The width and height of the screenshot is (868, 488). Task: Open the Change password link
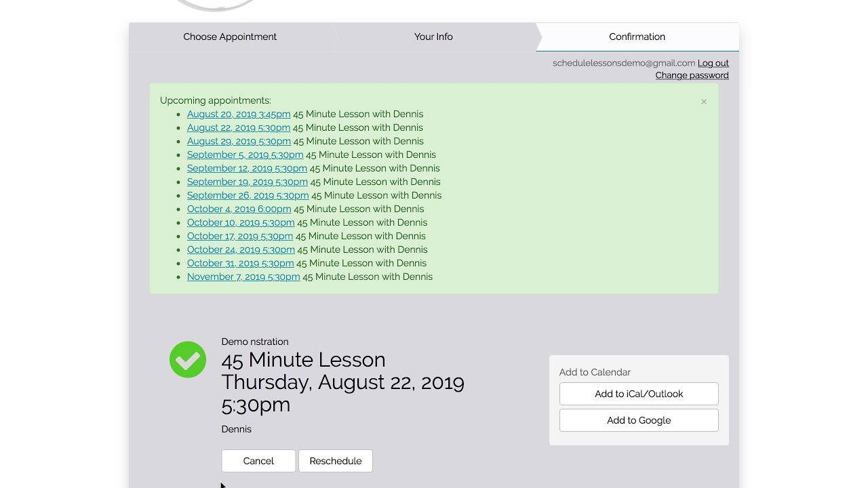(692, 75)
